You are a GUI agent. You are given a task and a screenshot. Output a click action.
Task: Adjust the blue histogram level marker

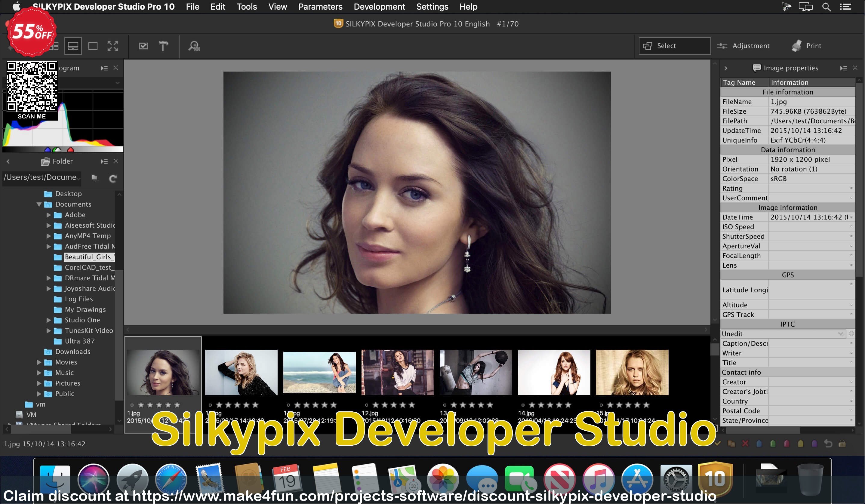click(48, 149)
